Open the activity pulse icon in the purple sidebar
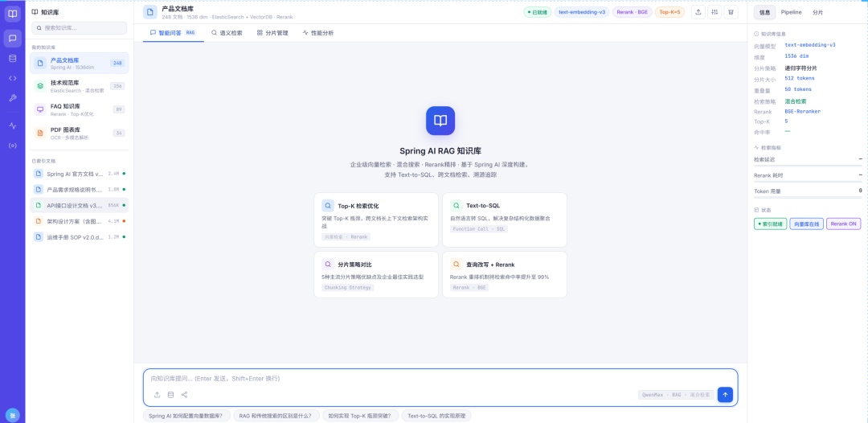 tap(13, 125)
